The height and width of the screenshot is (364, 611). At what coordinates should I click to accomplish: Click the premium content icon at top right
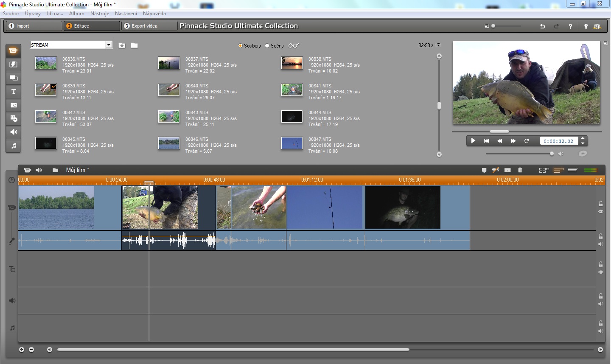coord(597,26)
